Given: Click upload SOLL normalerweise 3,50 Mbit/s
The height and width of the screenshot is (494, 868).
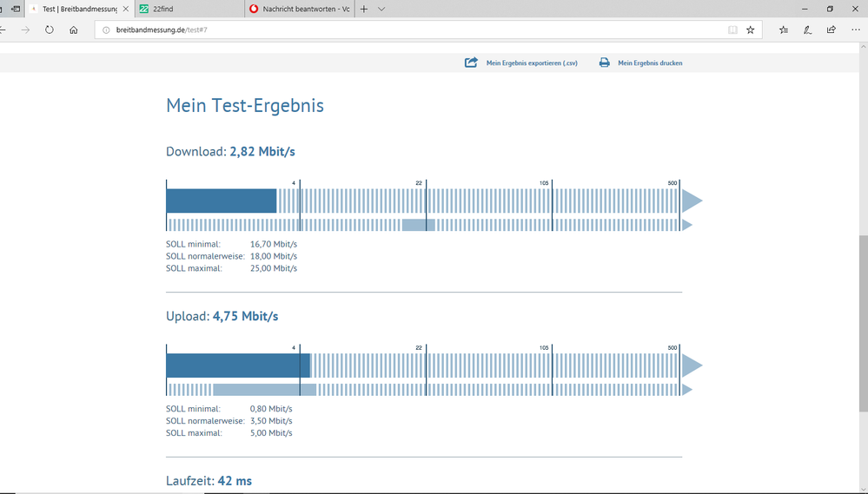Looking at the screenshot, I should click(x=229, y=421).
